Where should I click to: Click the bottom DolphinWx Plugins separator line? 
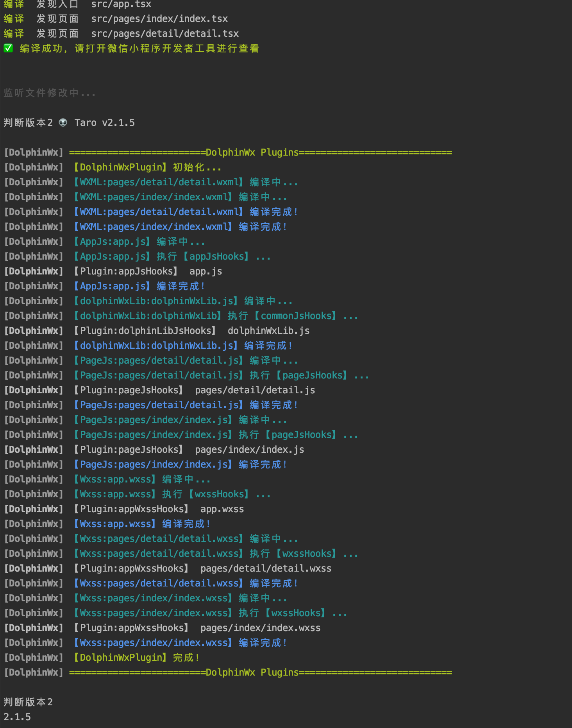click(228, 672)
